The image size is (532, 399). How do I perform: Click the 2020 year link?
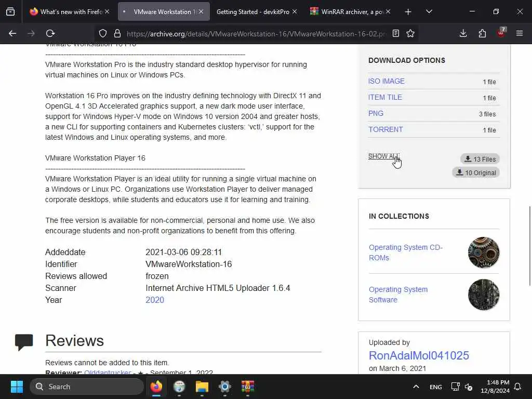click(155, 300)
